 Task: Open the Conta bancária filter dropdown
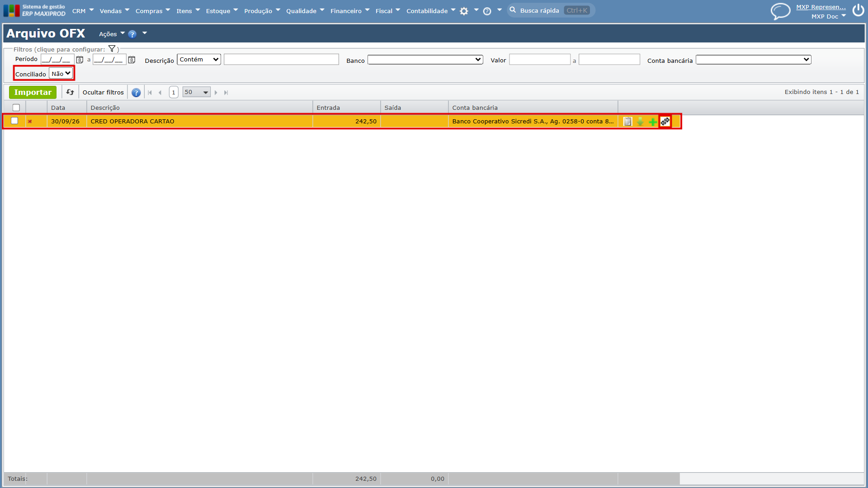click(753, 60)
